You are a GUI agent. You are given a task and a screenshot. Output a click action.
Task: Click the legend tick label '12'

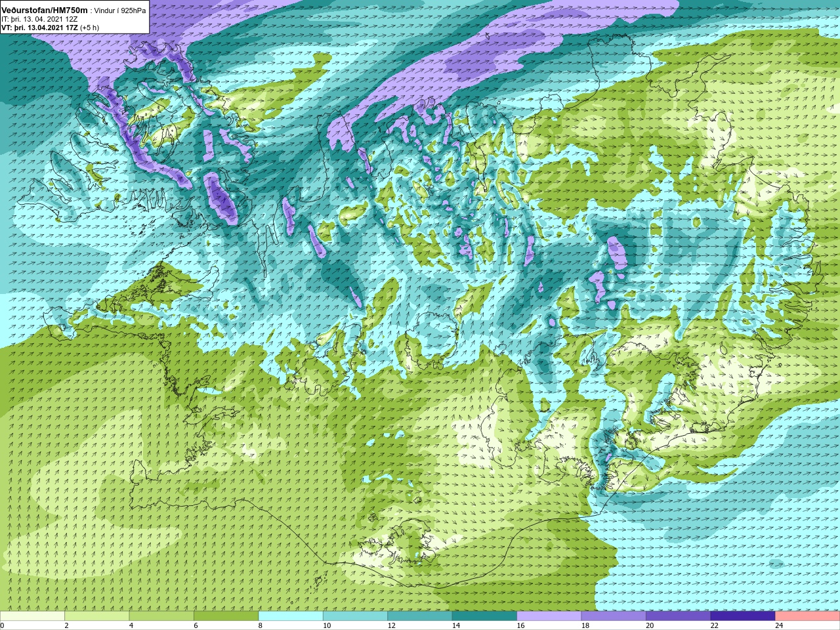tap(392, 625)
